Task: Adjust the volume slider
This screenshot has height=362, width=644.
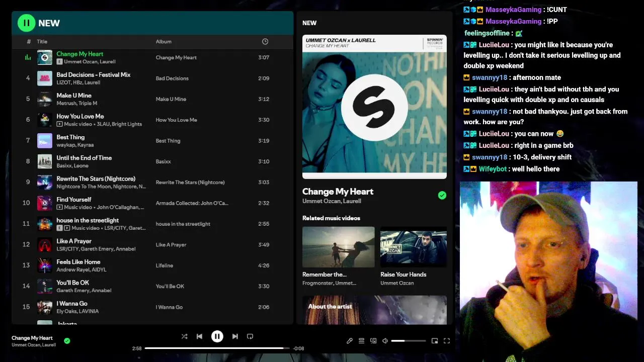Action: (409, 341)
